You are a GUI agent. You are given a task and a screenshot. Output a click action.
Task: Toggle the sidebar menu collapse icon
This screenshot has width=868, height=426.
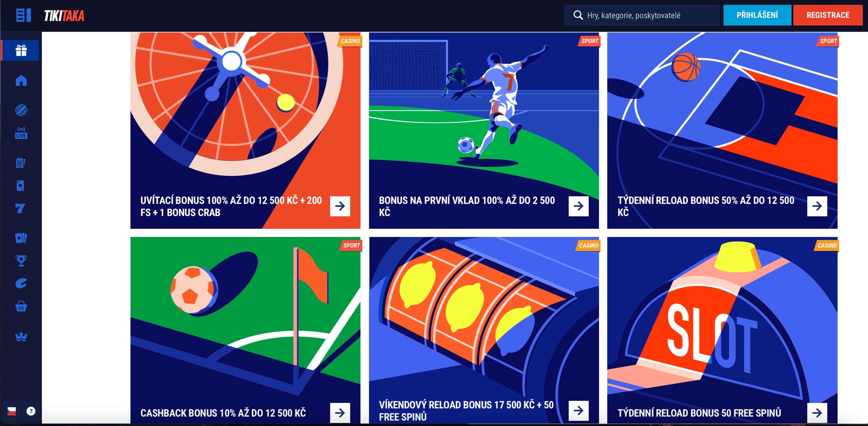pyautogui.click(x=24, y=15)
